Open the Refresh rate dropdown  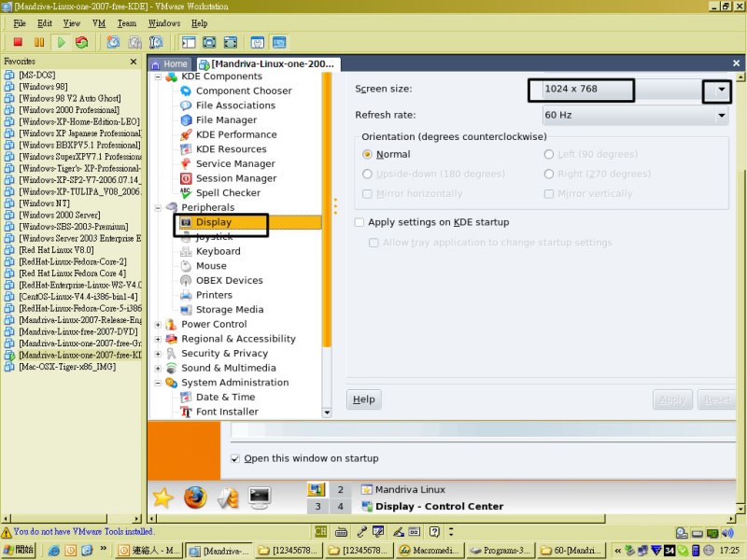click(636, 115)
